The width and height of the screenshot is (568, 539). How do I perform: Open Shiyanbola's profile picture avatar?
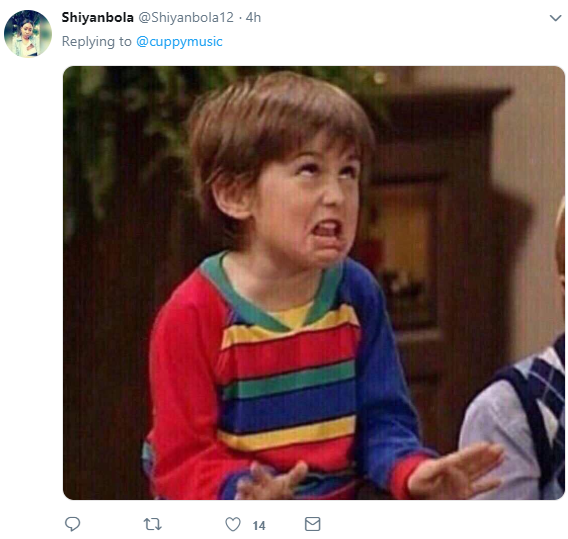[28, 34]
